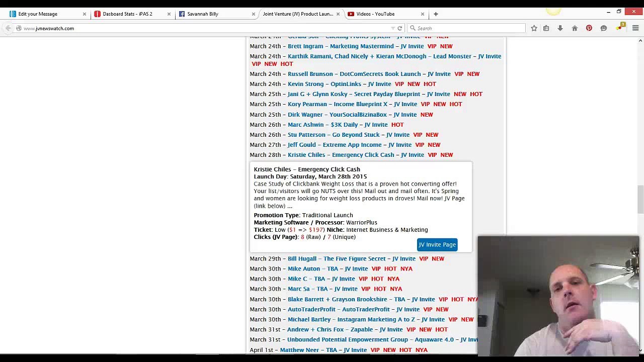Open the Downloads arrow icon
Screen dimensions: 644x362
coord(560,28)
